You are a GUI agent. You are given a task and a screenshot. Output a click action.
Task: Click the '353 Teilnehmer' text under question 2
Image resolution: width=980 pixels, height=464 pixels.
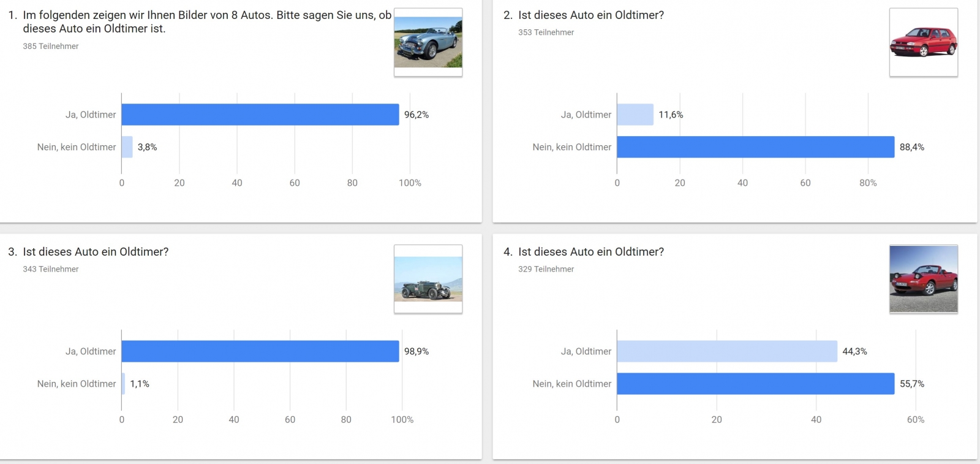[546, 32]
